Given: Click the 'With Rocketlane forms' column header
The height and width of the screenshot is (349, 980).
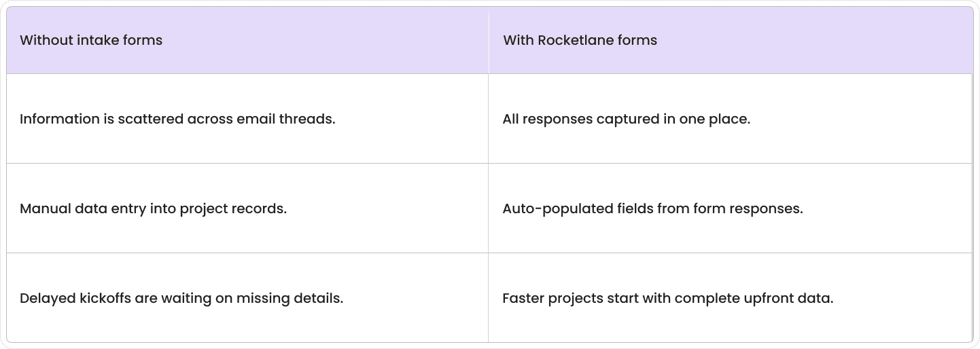Looking at the screenshot, I should [731, 40].
